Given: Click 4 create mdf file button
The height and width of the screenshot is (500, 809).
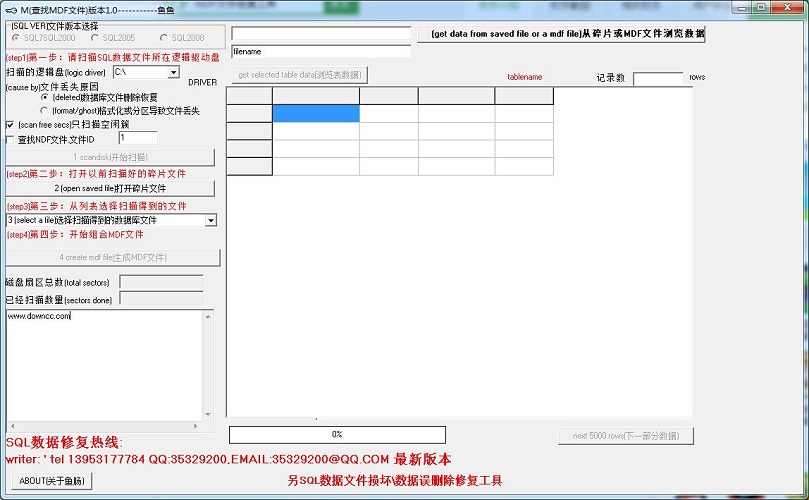Looking at the screenshot, I should [x=113, y=257].
